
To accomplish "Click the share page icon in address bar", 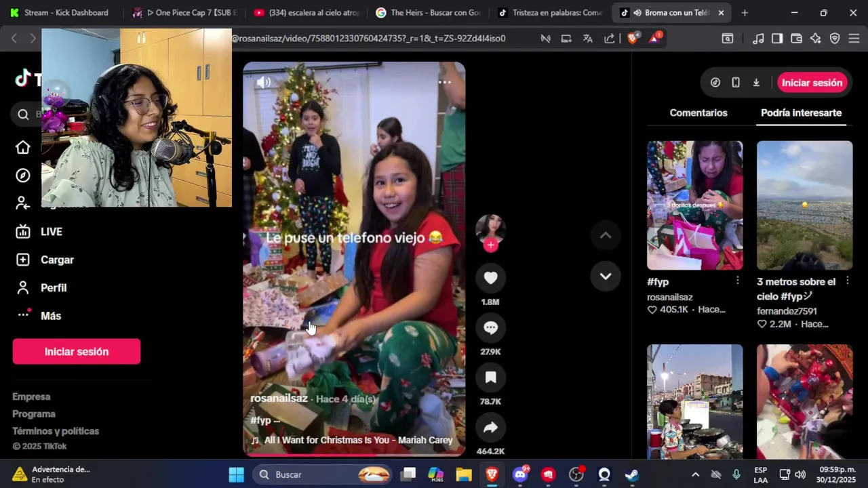I will pos(610,39).
